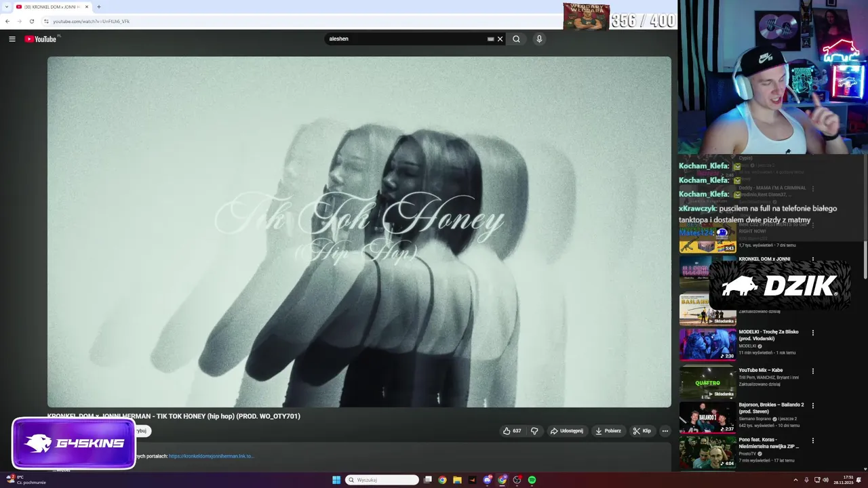The width and height of the screenshot is (868, 488).
Task: Open options menu for Bajorson Bailando 2
Action: coord(813,405)
